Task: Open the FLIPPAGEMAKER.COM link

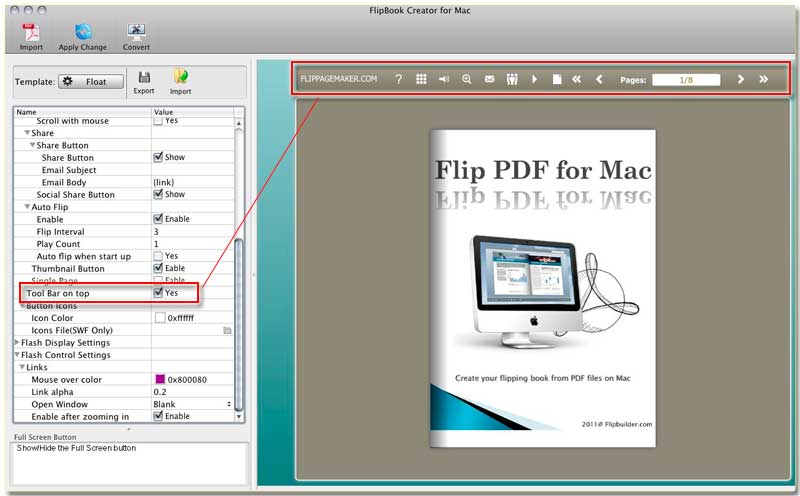Action: pos(338,79)
